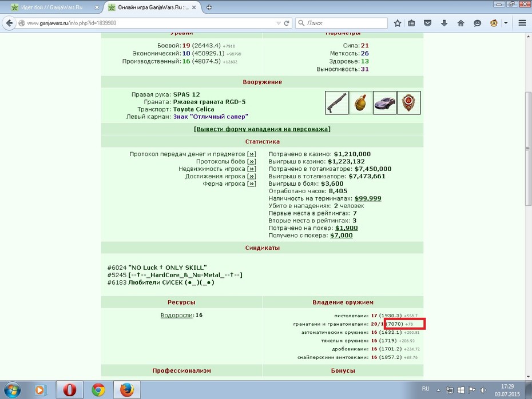Screen dimensions: 532x399
Task: Close the Идёт бой tab
Action: (97, 7)
